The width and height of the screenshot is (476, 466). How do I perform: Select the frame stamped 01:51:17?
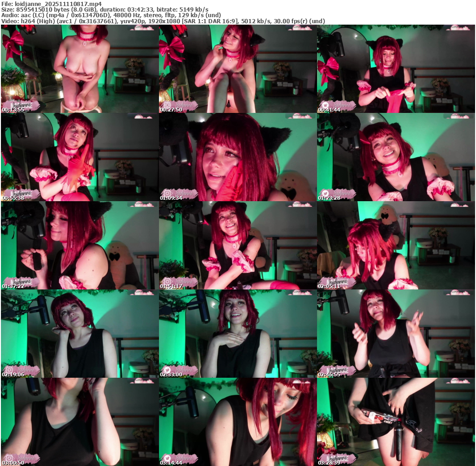(238, 245)
